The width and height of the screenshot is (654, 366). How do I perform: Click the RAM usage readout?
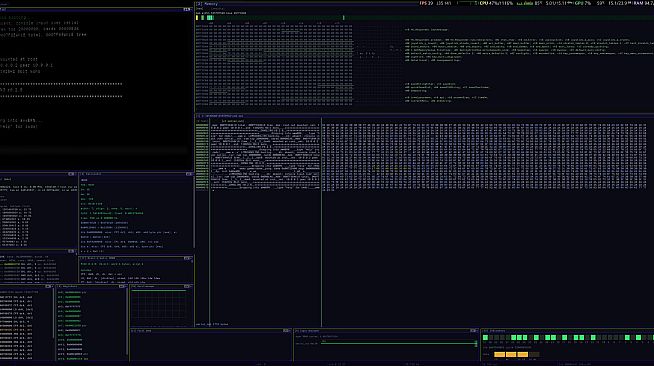click(644, 3)
